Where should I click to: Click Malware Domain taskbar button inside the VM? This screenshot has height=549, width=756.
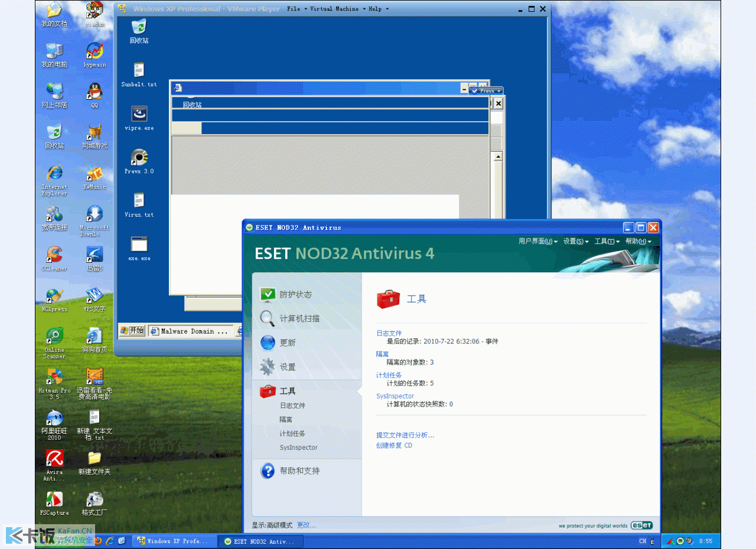(x=190, y=331)
